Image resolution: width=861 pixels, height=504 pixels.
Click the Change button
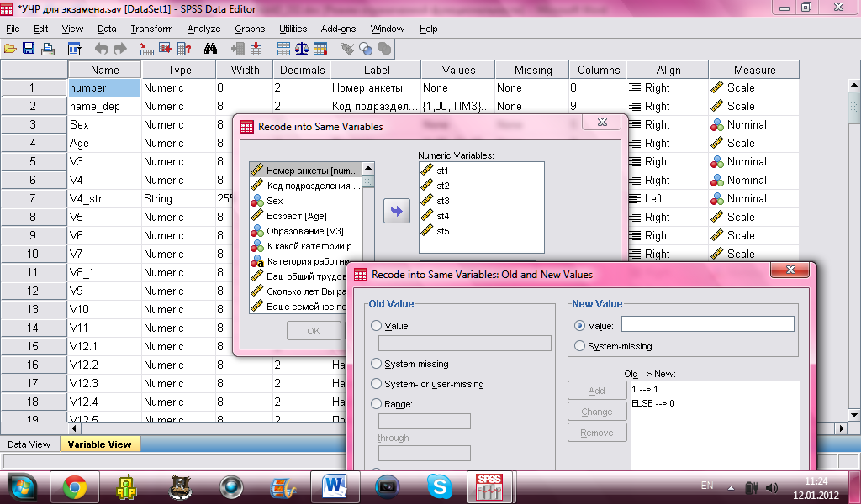[x=597, y=412]
